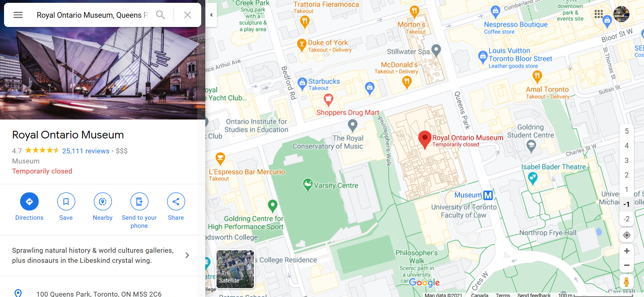Click the Send feedback link
Viewport: 644px width, 297px height.
534,295
